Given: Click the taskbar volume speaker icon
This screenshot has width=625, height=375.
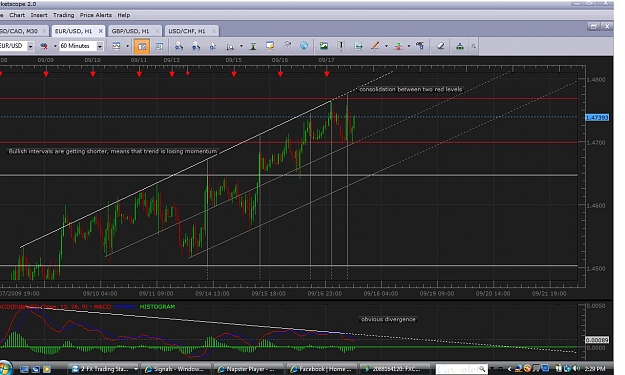Looking at the screenshot, I should 577,369.
